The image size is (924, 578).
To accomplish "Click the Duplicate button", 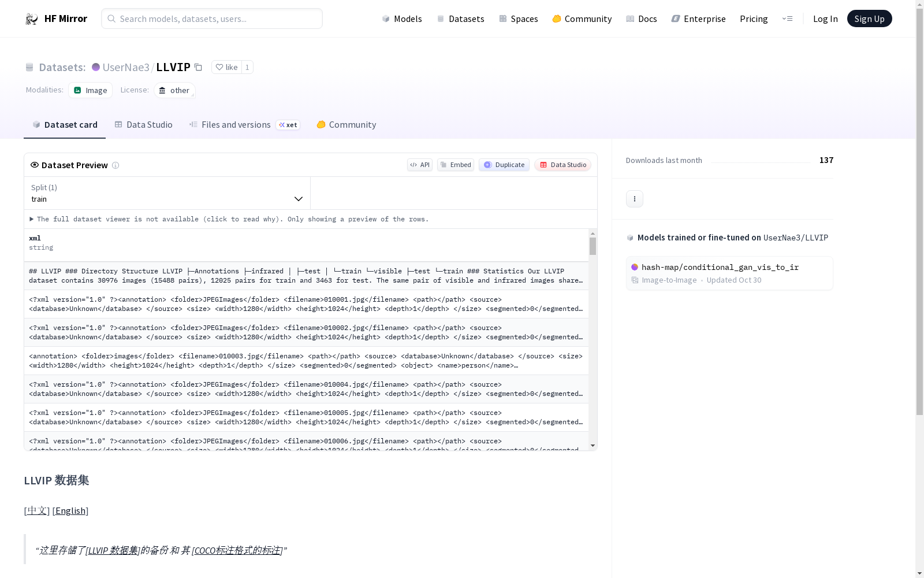I will [x=504, y=165].
